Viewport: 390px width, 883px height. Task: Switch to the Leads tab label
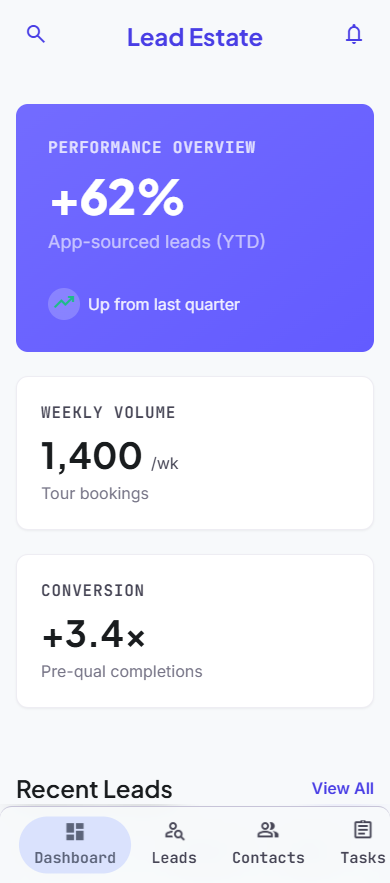174,858
